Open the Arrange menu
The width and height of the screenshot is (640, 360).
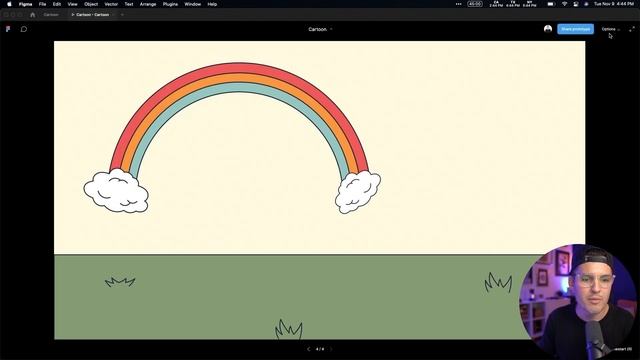click(x=148, y=4)
